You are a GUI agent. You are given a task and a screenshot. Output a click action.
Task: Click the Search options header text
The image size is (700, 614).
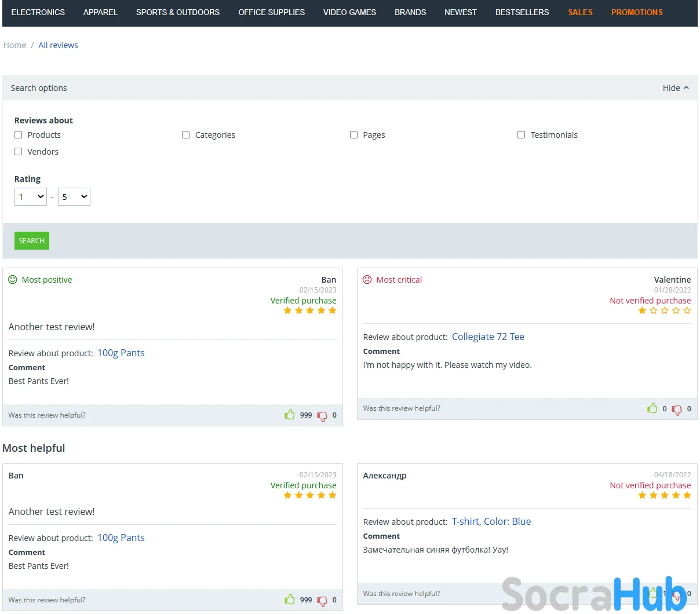39,88
